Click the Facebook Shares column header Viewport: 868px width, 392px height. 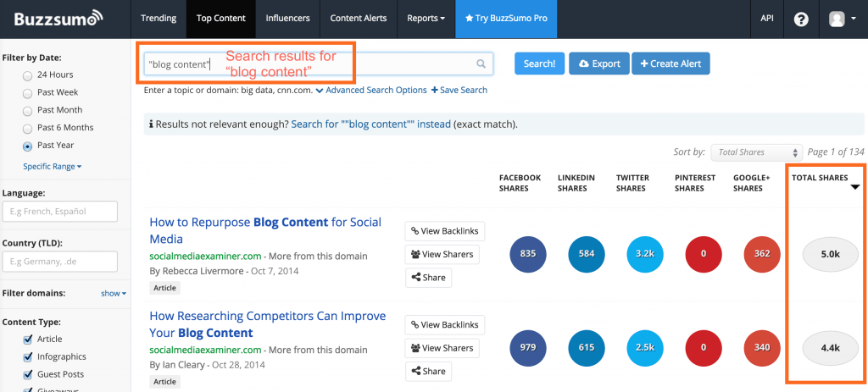(x=520, y=183)
